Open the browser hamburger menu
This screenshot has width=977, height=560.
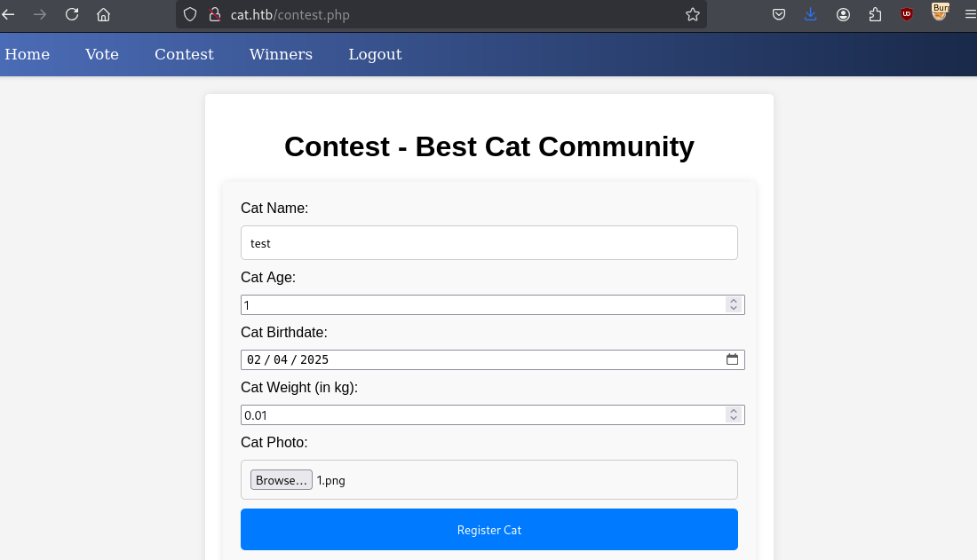click(x=970, y=14)
